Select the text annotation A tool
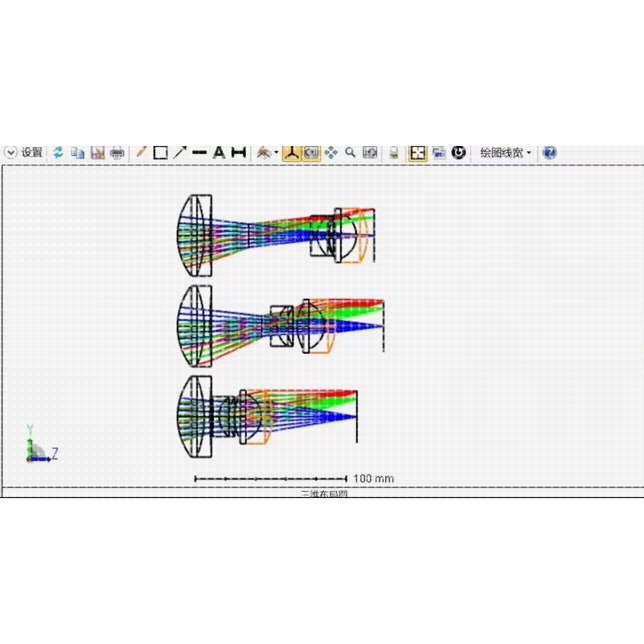 (x=219, y=152)
